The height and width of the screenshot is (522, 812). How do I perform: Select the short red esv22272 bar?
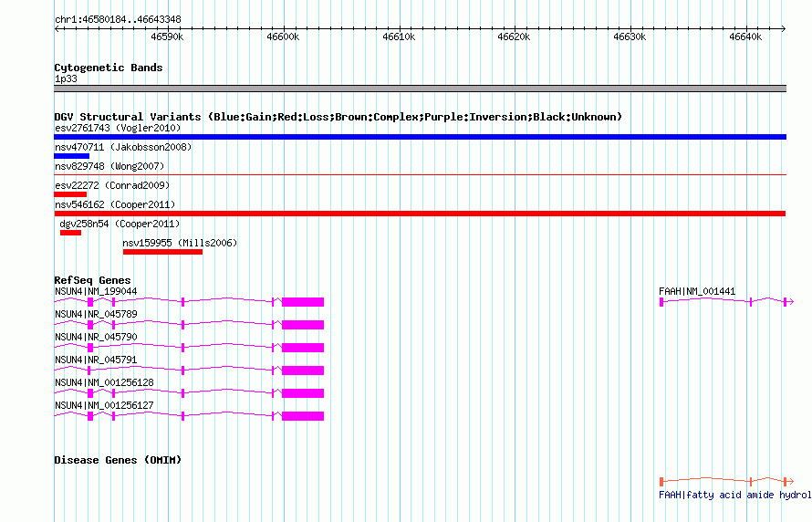[x=70, y=194]
